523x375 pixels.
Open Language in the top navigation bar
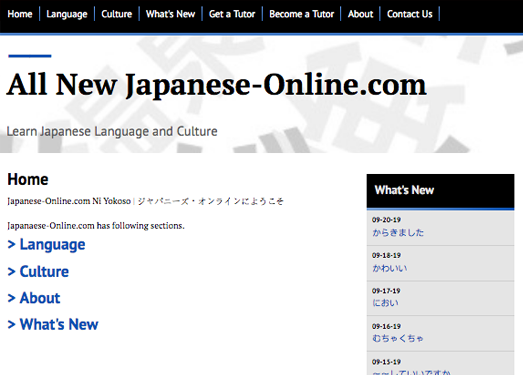click(67, 14)
